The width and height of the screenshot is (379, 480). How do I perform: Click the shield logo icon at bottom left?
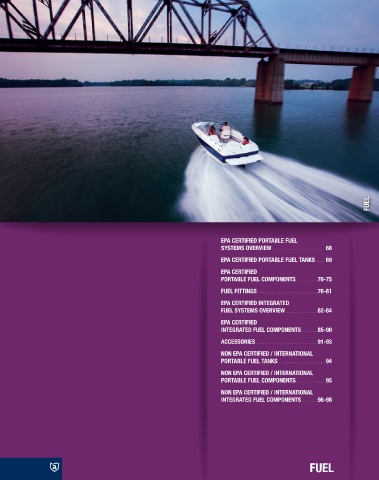tap(54, 467)
